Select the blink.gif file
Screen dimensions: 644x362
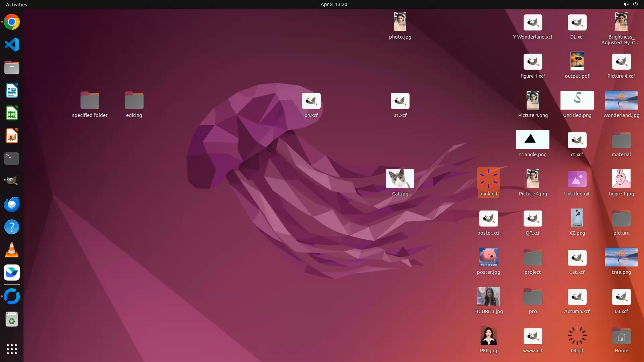click(x=488, y=179)
